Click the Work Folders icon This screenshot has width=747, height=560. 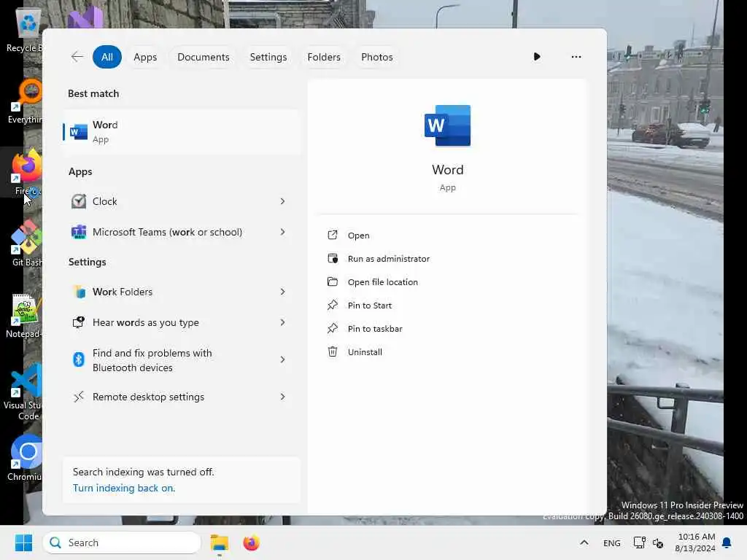79,292
